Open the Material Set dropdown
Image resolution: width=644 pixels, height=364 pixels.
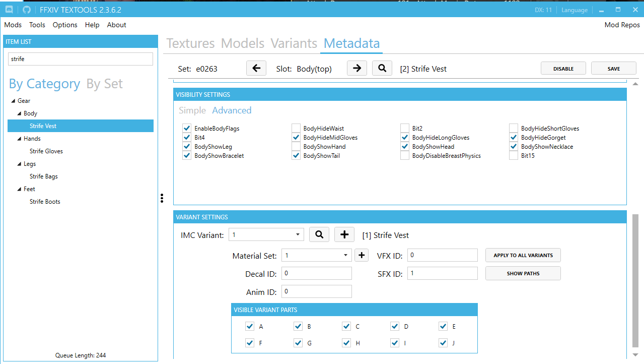(317, 255)
